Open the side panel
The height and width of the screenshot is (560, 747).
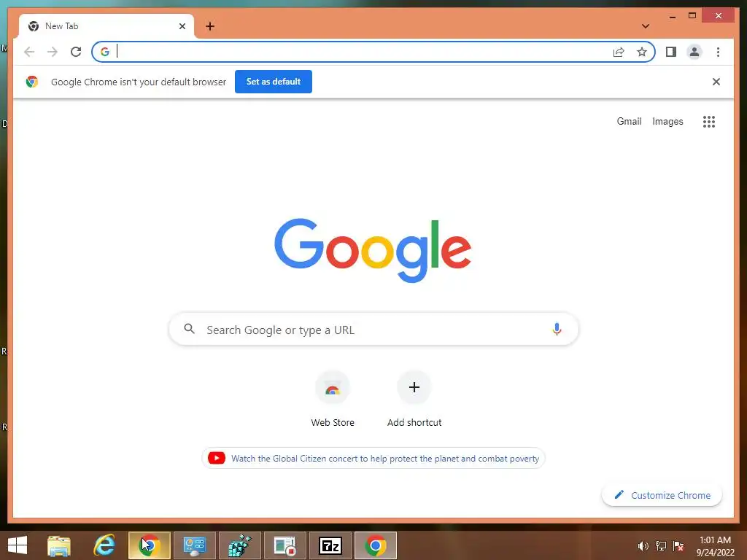click(671, 52)
